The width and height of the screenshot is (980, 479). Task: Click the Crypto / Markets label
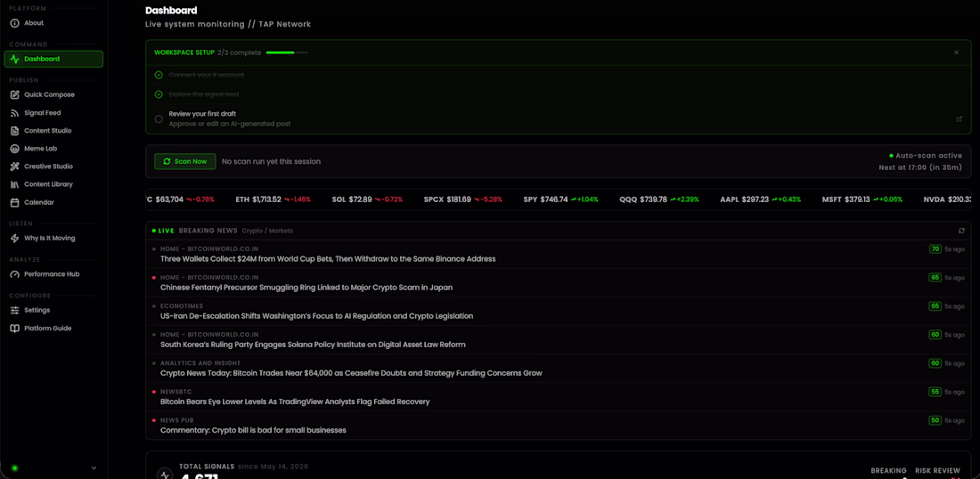pyautogui.click(x=267, y=231)
